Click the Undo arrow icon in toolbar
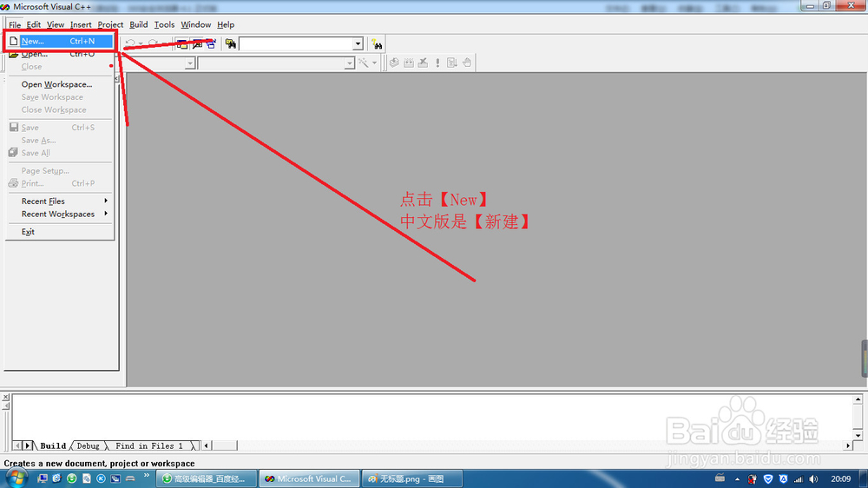868x488 pixels. pyautogui.click(x=131, y=43)
